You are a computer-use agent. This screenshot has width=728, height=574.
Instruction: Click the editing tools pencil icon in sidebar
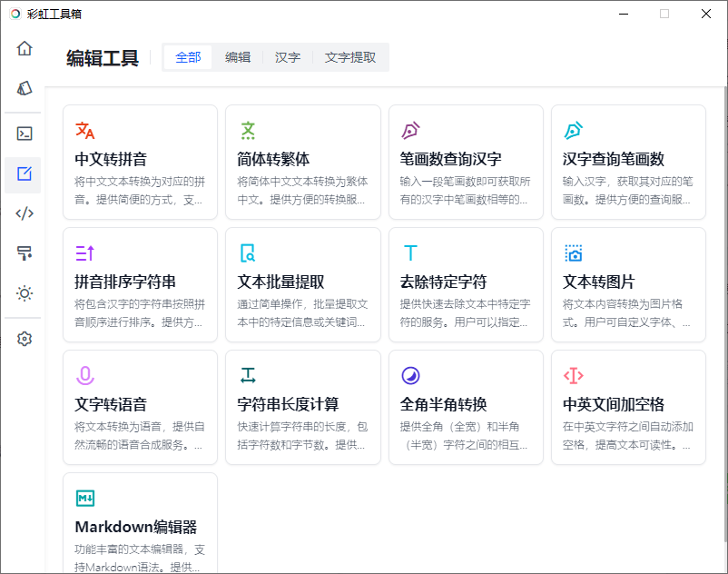25,173
